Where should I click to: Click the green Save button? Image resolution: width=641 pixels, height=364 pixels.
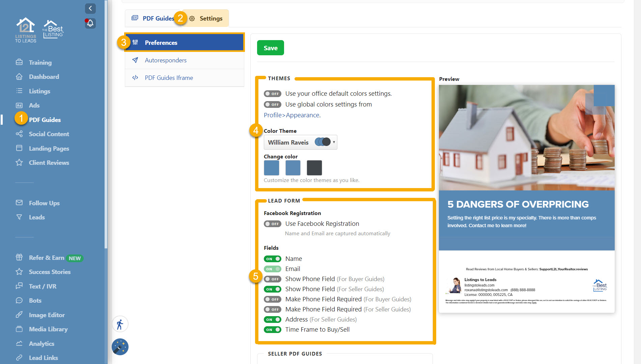point(270,48)
